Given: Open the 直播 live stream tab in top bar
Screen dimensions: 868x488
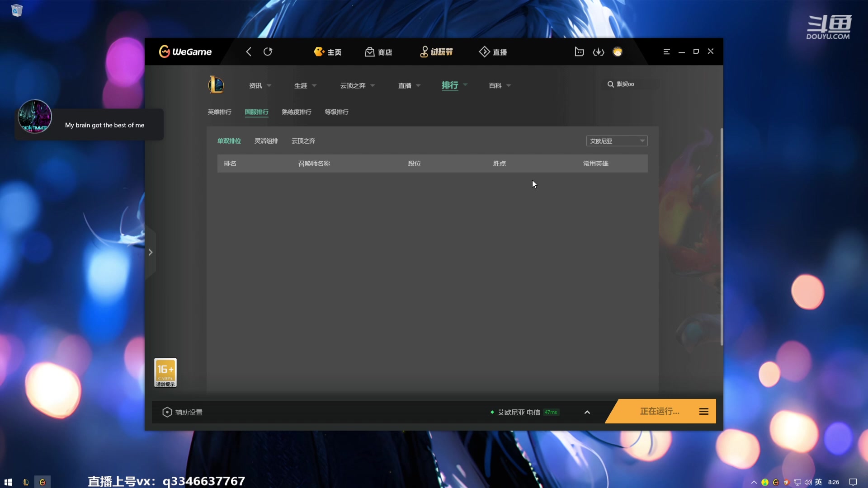Looking at the screenshot, I should coord(493,52).
